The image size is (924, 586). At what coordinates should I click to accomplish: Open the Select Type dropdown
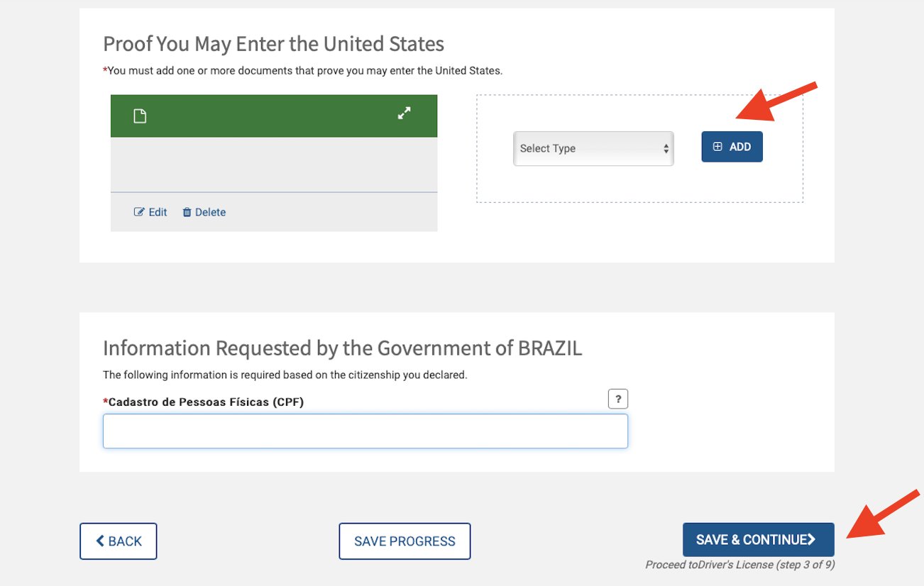tap(593, 148)
